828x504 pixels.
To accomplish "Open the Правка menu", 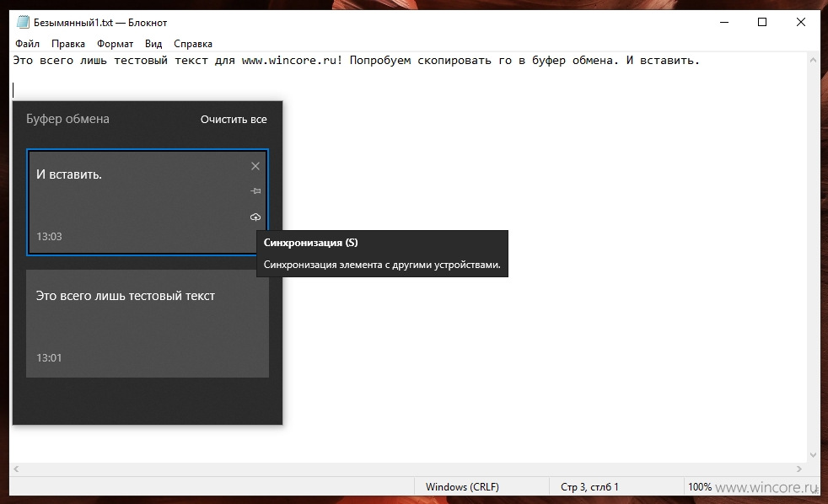I will (68, 44).
